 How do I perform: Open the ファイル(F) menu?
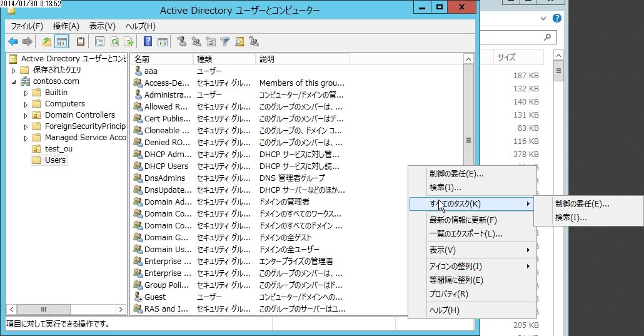pyautogui.click(x=27, y=26)
